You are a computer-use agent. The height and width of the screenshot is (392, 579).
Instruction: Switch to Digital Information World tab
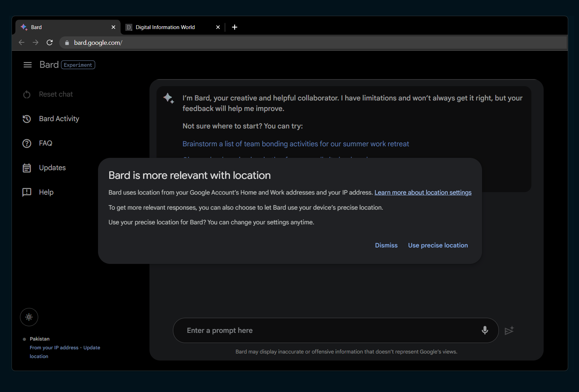click(x=173, y=27)
